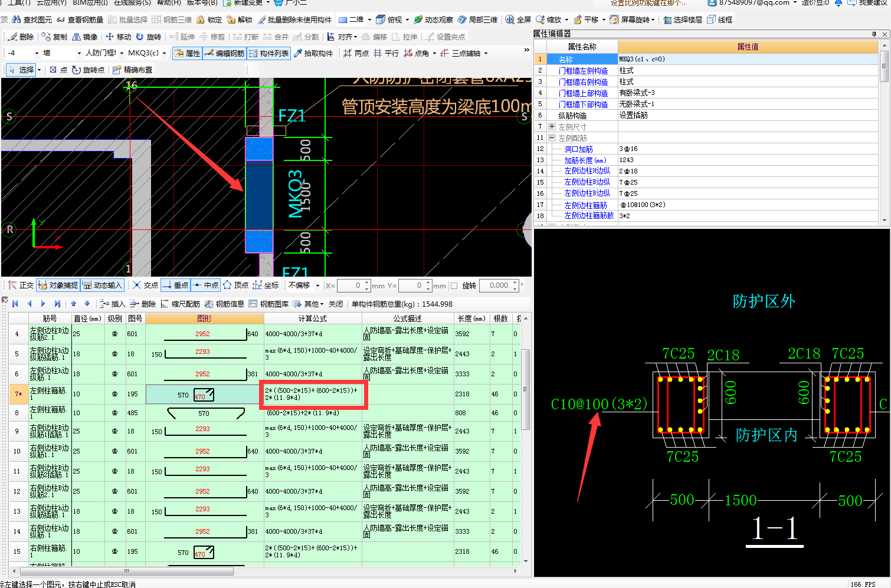Image resolution: width=891 pixels, height=588 pixels.
Task: Tick the 旋转 rotation checkbox
Action: click(454, 286)
